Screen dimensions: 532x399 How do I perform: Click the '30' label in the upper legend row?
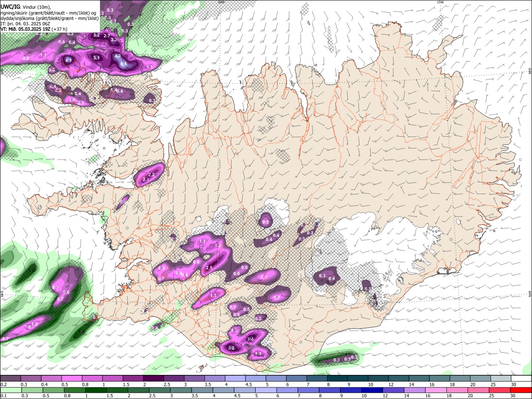[514, 384]
